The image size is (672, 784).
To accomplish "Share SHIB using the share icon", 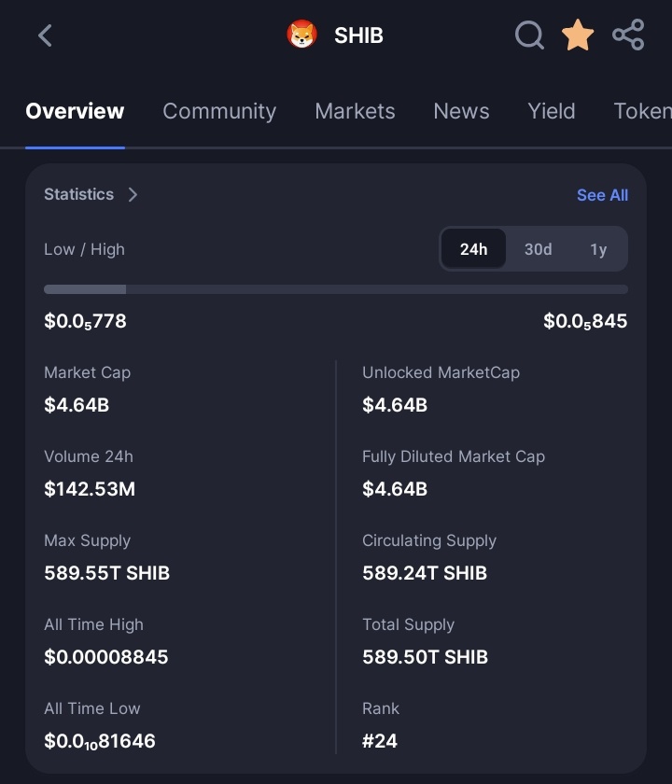I will (x=628, y=35).
